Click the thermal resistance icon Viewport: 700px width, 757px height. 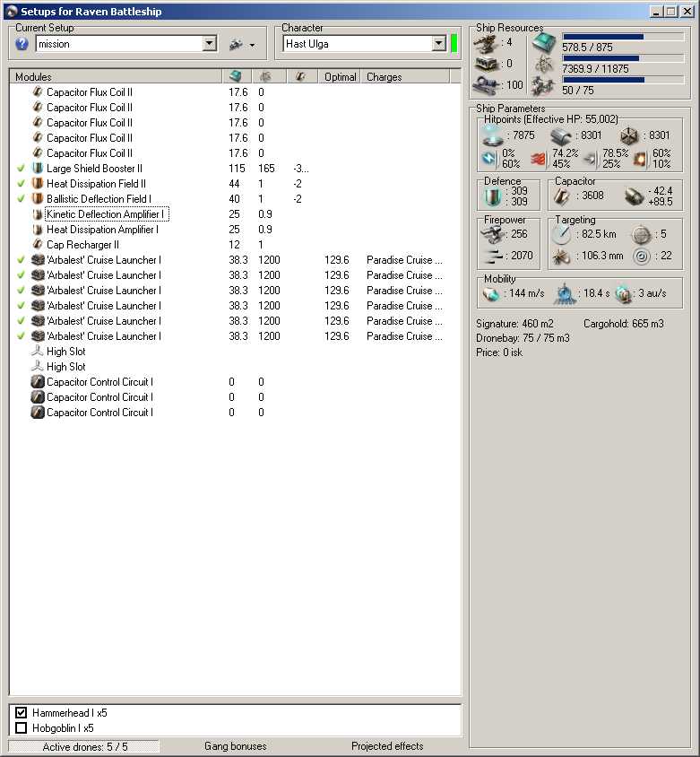coord(539,159)
